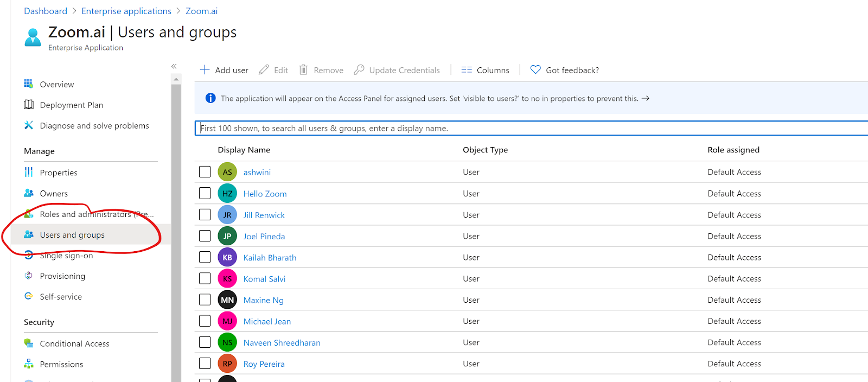This screenshot has height=382, width=868.
Task: Click the trash can Remove icon
Action: point(304,69)
